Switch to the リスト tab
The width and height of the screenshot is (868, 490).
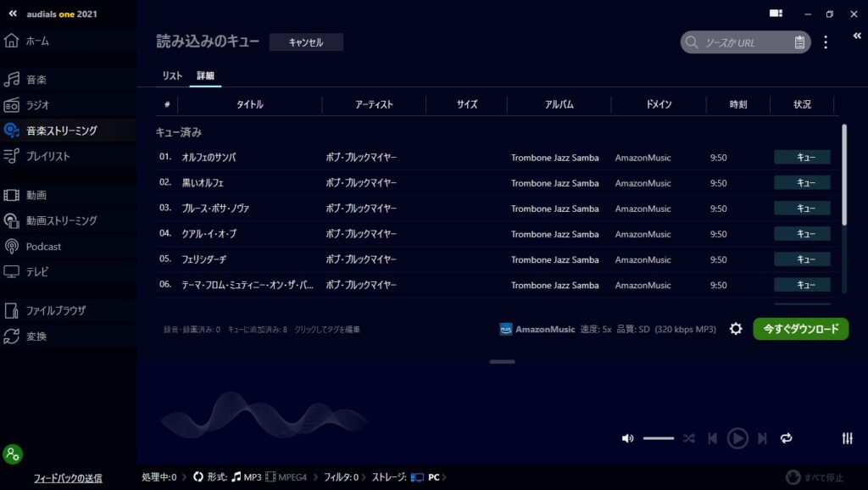172,76
